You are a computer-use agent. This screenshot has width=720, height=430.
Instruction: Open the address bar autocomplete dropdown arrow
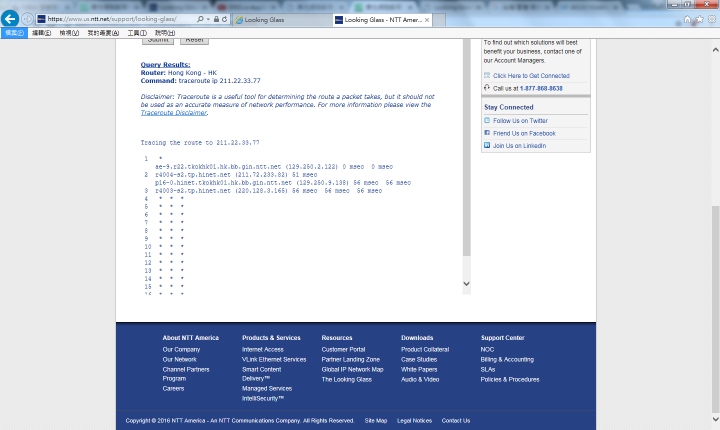tap(208, 19)
